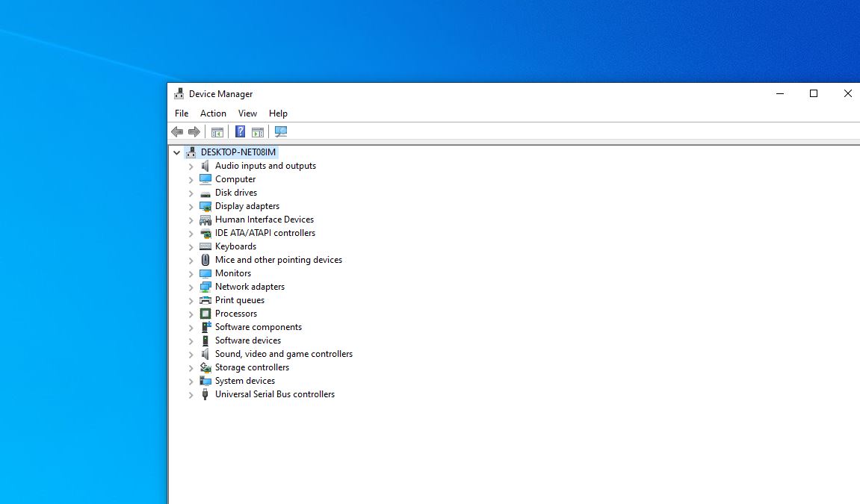
Task: Select the Display adapters icon
Action: point(205,205)
